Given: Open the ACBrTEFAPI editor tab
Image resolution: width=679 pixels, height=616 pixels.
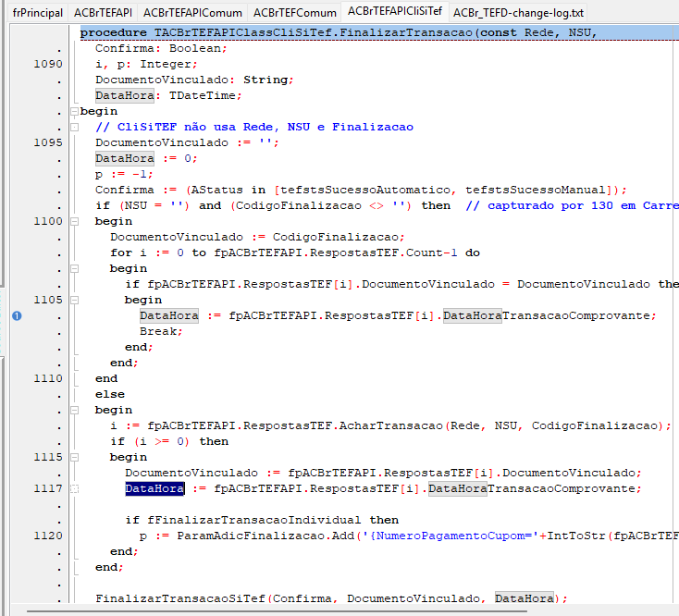Looking at the screenshot, I should click(x=103, y=13).
